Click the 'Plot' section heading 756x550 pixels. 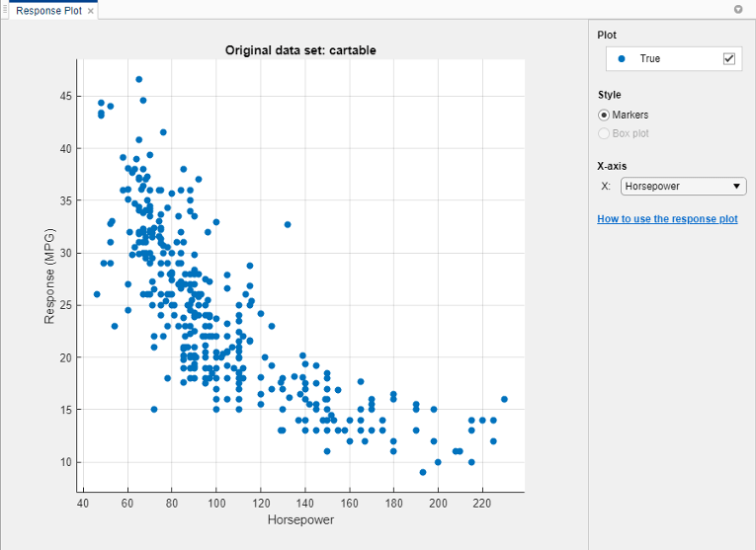point(607,36)
